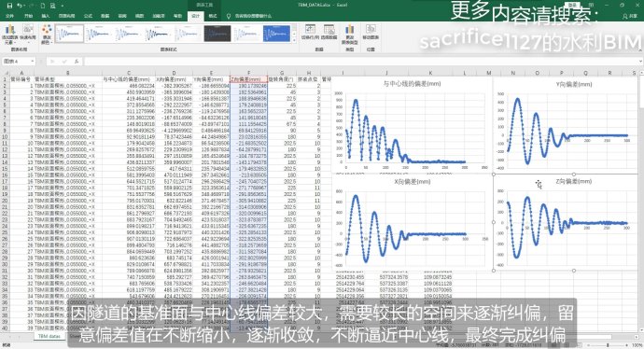Select the blue filled chart style thumbnail
The width and height of the screenshot is (644, 349).
(x=276, y=34)
